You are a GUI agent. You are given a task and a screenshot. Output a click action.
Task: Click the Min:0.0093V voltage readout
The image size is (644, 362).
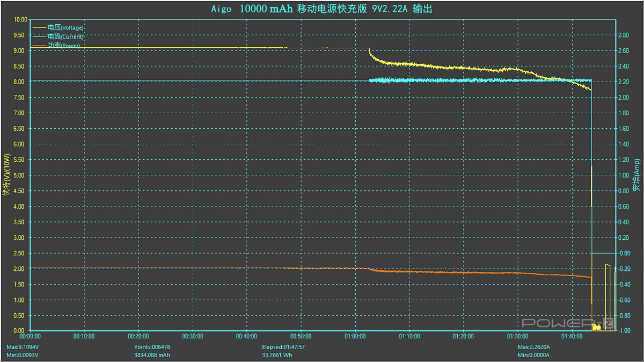coord(23,355)
